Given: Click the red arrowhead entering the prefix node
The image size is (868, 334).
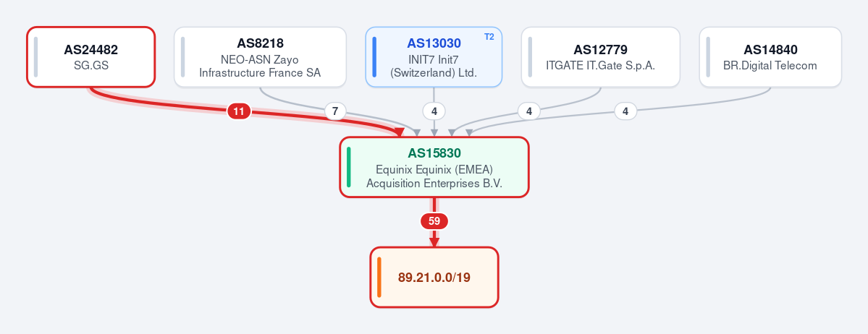Looking at the screenshot, I should (x=434, y=242).
